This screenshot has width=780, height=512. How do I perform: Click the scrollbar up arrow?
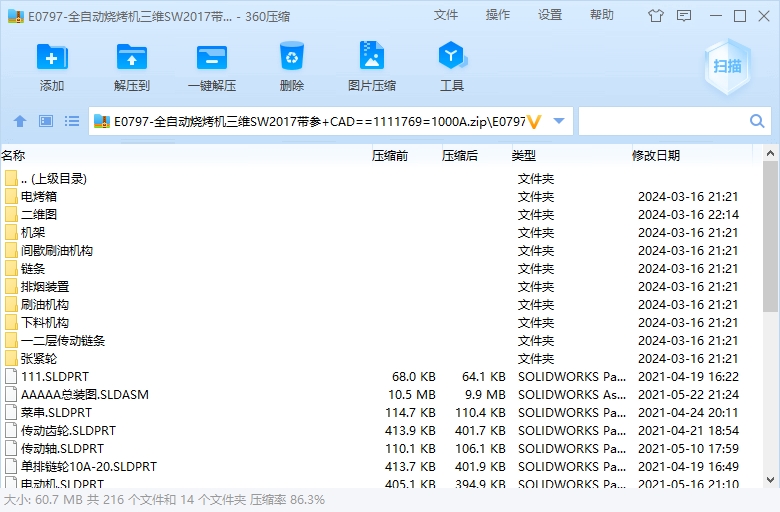click(771, 154)
